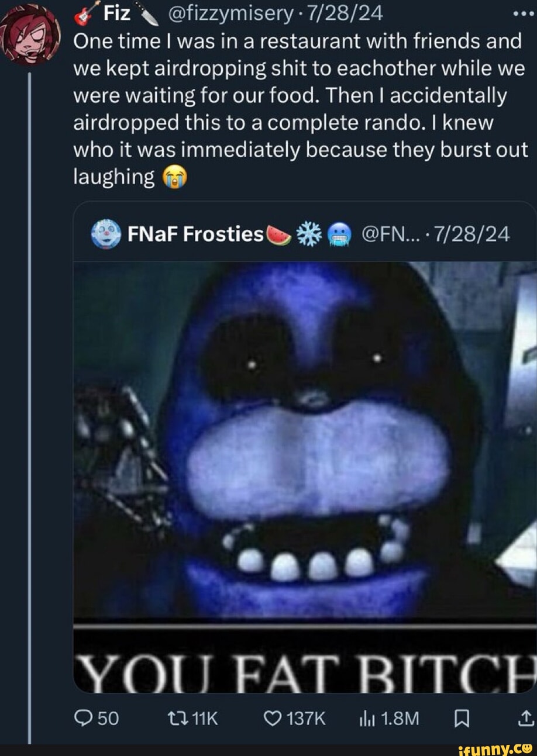This screenshot has height=756, width=537.
Task: View the quoted Bonnie meme image
Action: (305, 476)
